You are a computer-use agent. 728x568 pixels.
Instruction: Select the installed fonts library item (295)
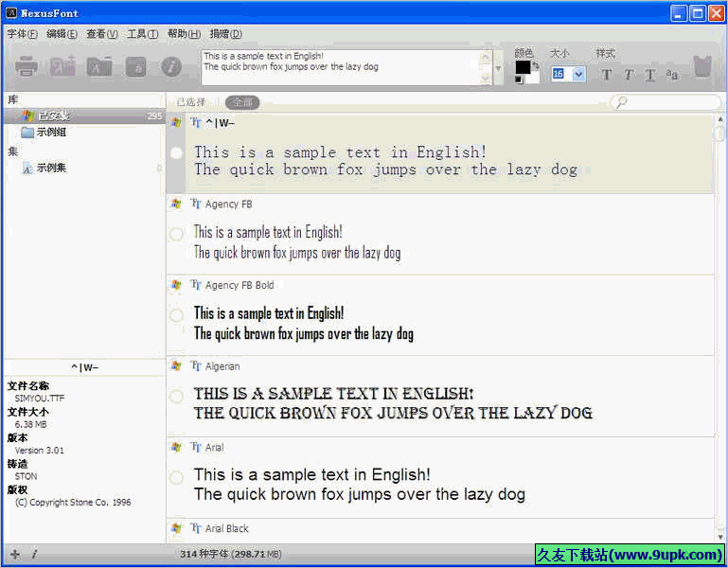[x=84, y=115]
